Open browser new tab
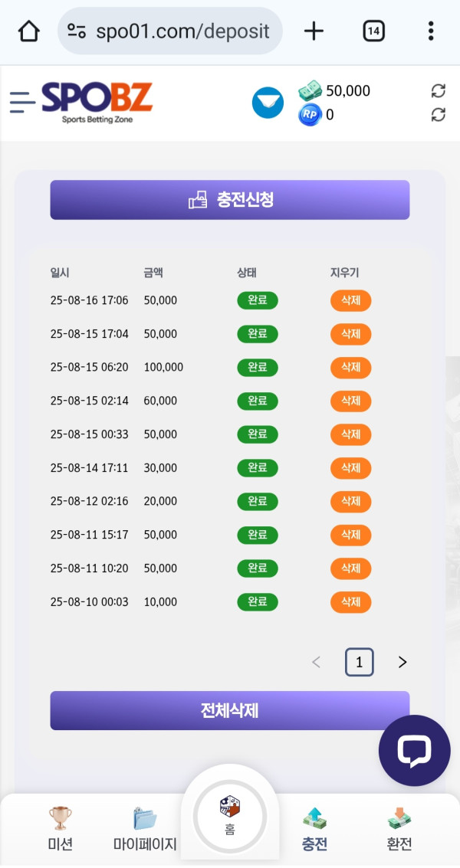This screenshot has width=460, height=868. (314, 31)
